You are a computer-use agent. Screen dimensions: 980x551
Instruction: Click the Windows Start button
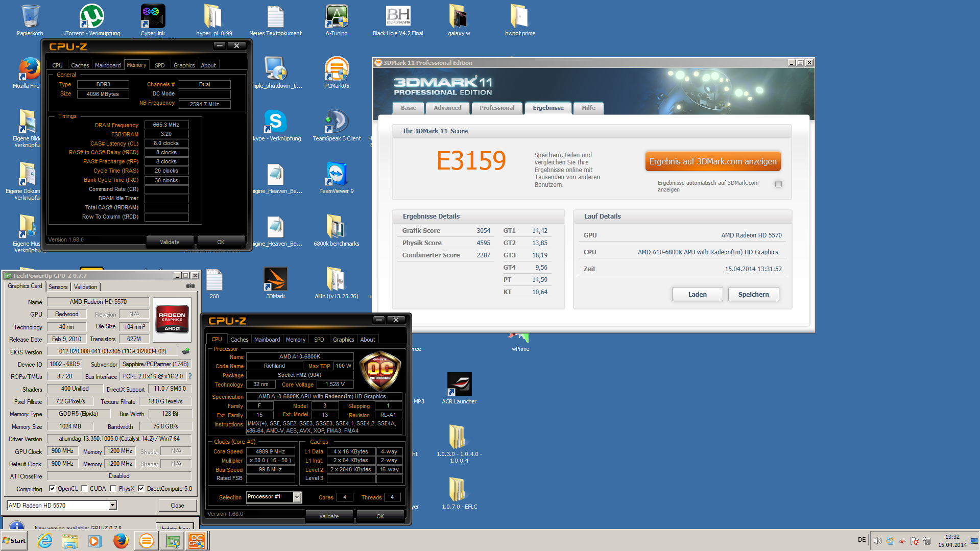14,541
